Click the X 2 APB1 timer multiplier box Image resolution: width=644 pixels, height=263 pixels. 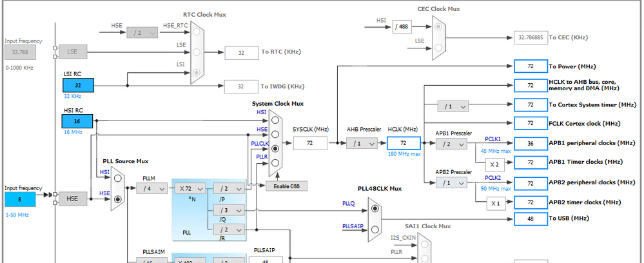(495, 165)
